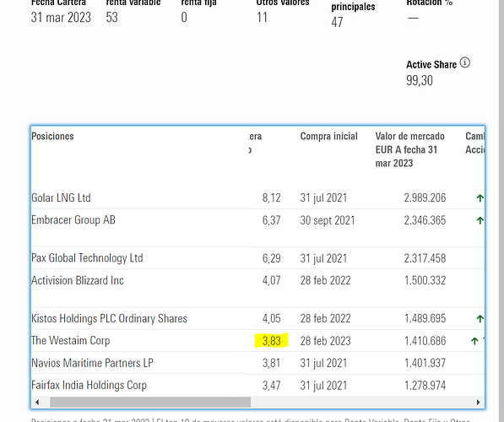Click the Posiciones column header
The height and width of the screenshot is (422, 504).
(52, 136)
